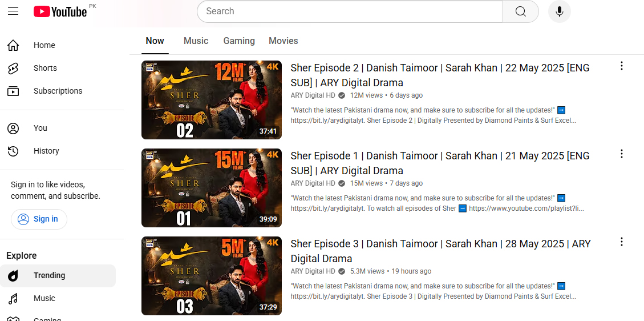Click the 39:09 duration badge
The image size is (644, 321).
tap(268, 219)
